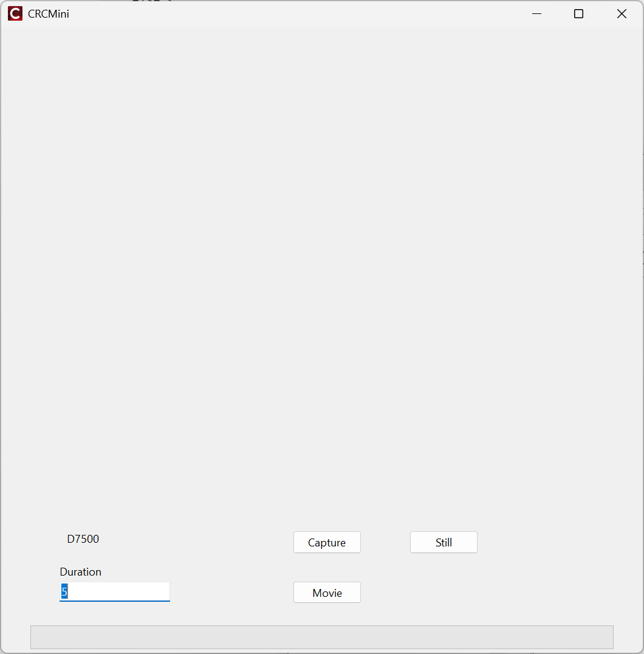Click the CRCMini app icon in title bar
The image size is (644, 654).
tap(15, 13)
